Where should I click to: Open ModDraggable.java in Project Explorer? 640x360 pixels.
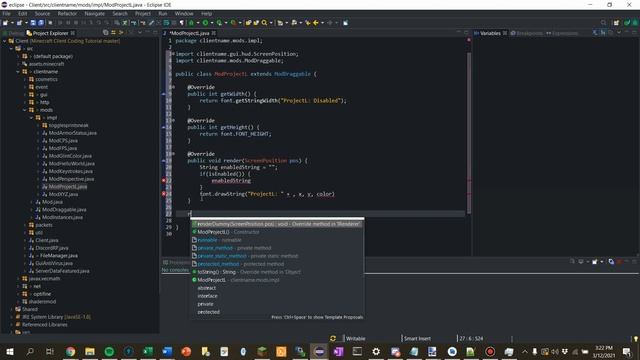tap(64, 210)
